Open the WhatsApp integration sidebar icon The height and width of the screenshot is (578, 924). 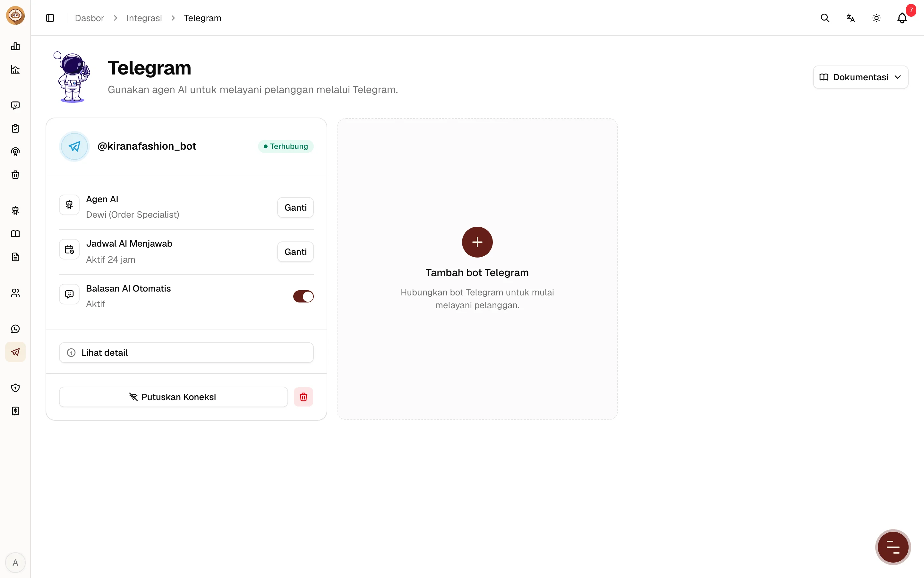tap(15, 329)
